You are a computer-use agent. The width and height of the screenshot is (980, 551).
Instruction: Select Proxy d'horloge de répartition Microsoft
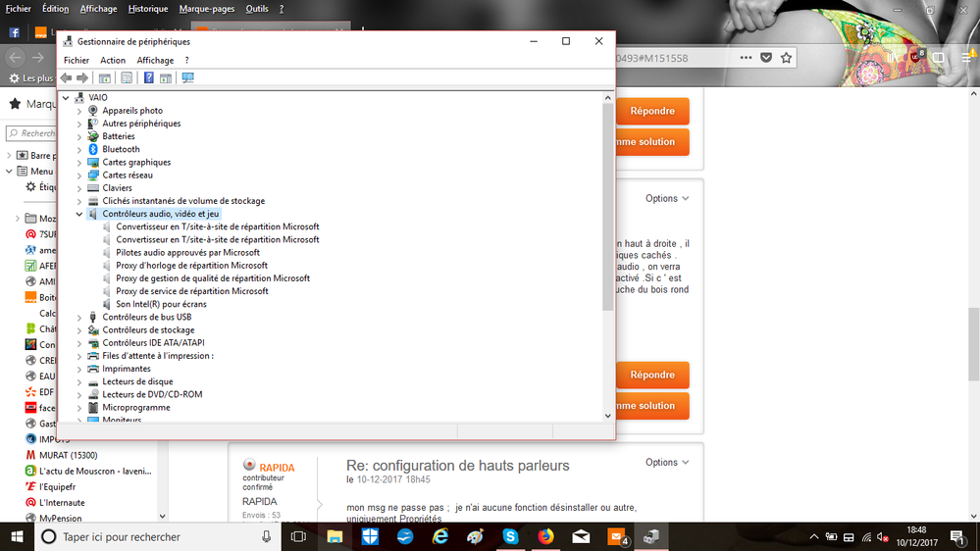[x=192, y=266]
